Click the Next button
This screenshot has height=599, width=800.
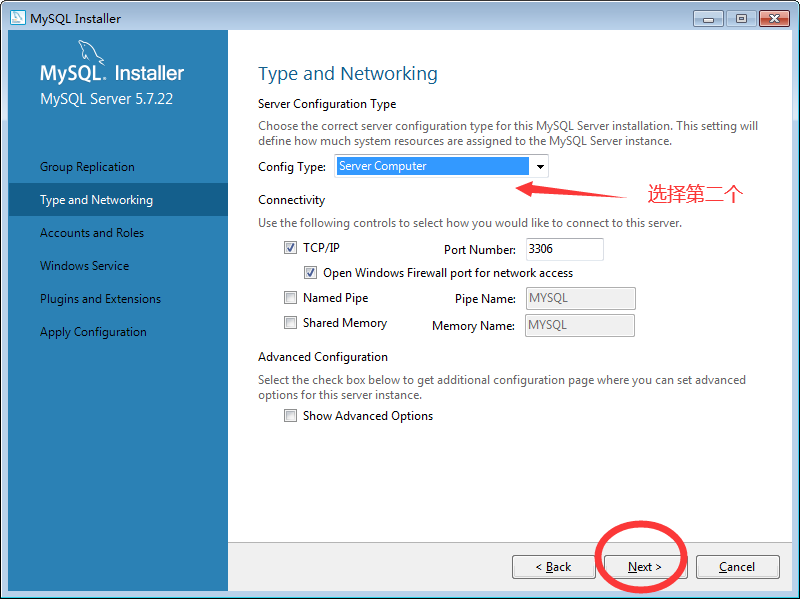point(645,567)
